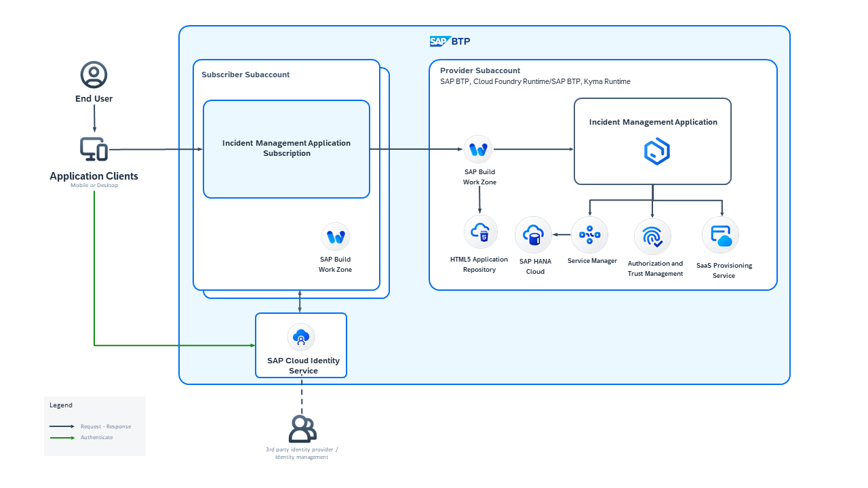Select the Subscriber Subaccount panel header
Viewport: 868px width, 488px height.
(x=245, y=75)
